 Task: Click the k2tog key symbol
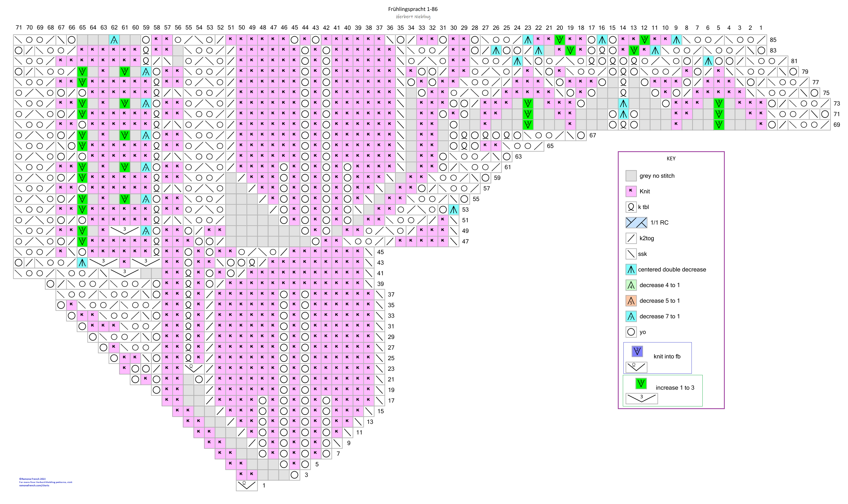coord(631,238)
